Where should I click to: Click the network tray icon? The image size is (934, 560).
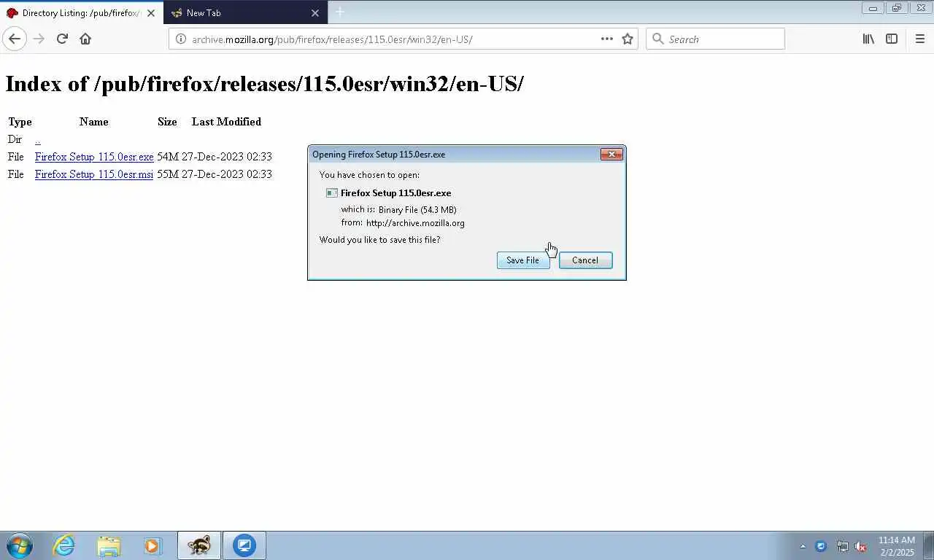842,546
